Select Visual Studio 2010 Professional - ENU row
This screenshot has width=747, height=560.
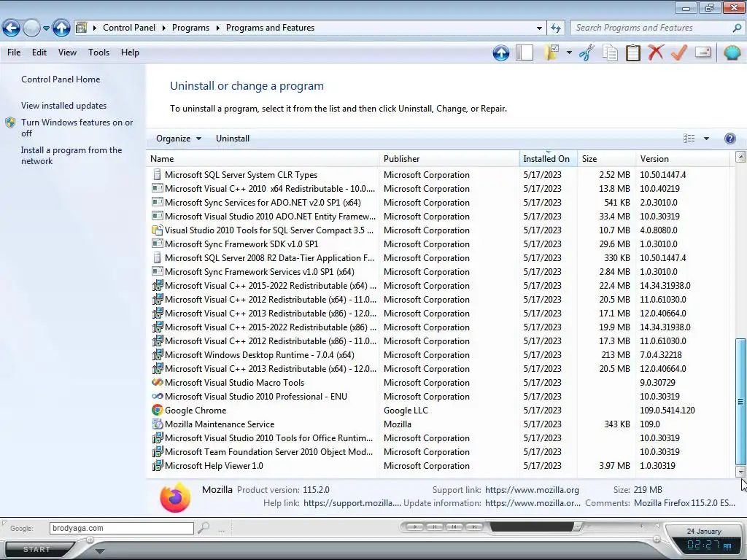click(x=440, y=397)
